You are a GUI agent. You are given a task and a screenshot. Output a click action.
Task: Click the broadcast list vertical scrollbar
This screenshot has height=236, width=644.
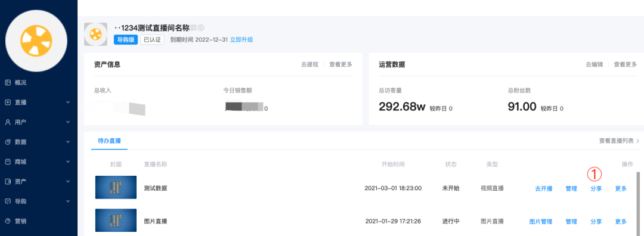pos(638,204)
